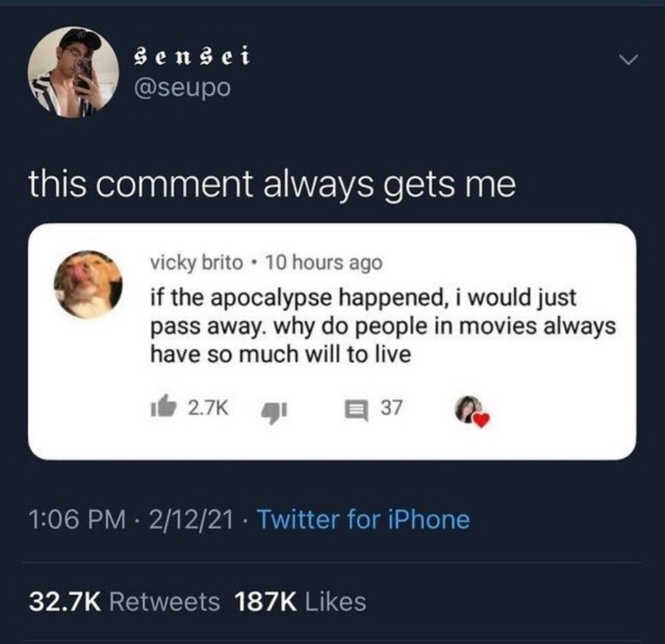Open the tweet options chevron menu
665x644 pixels.
coord(627,60)
